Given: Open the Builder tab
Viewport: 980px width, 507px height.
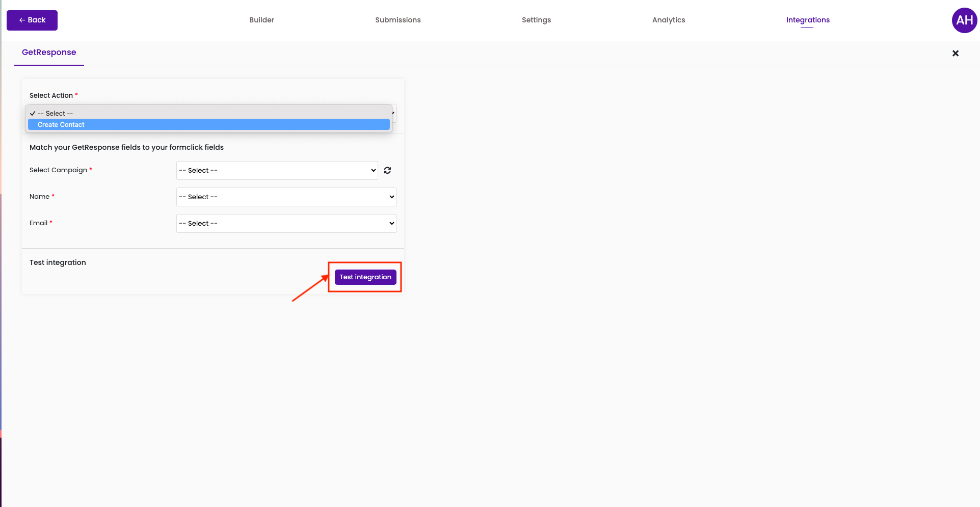Looking at the screenshot, I should (261, 20).
